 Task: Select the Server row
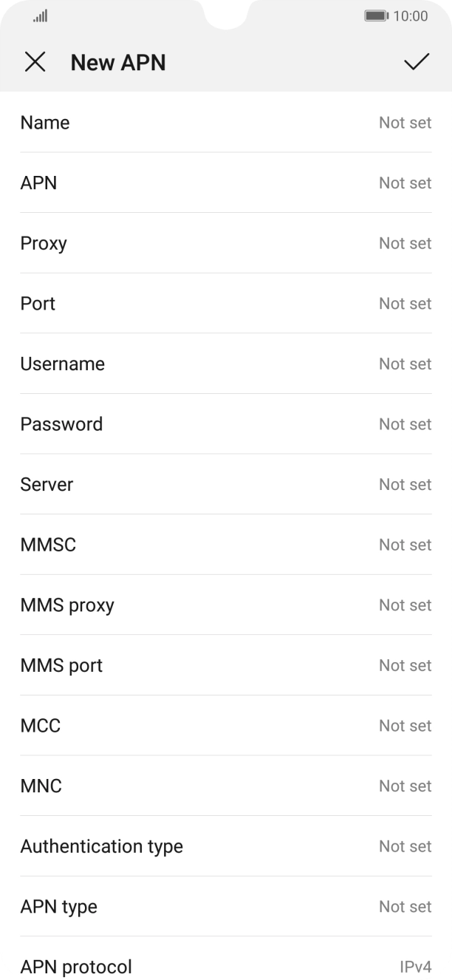coord(226,485)
